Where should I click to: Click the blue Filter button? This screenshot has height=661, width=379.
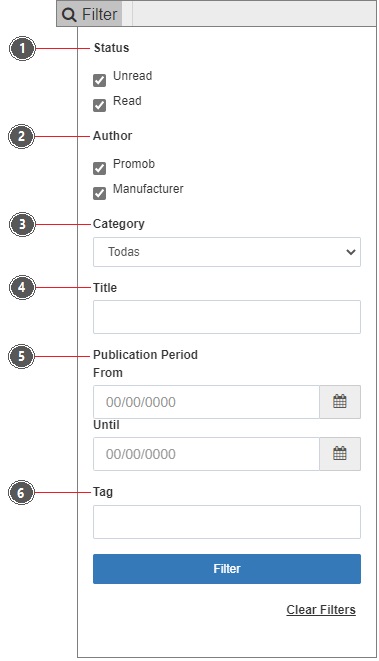[227, 569]
